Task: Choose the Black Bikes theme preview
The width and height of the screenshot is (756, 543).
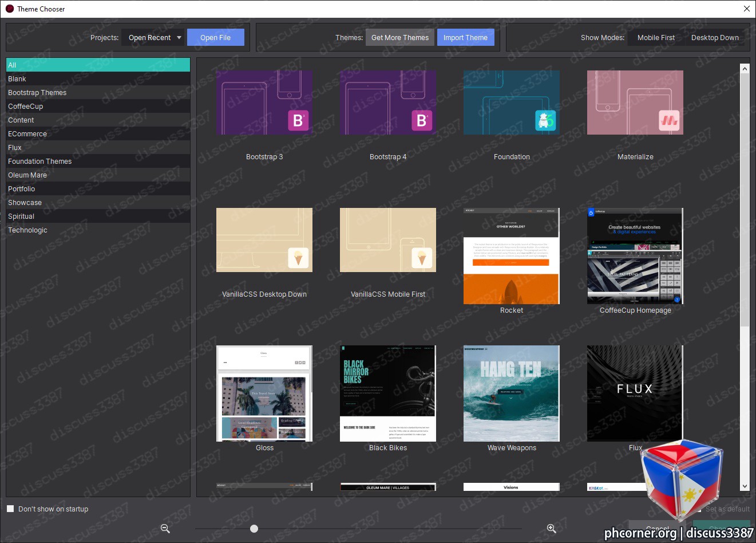Action: pos(388,394)
